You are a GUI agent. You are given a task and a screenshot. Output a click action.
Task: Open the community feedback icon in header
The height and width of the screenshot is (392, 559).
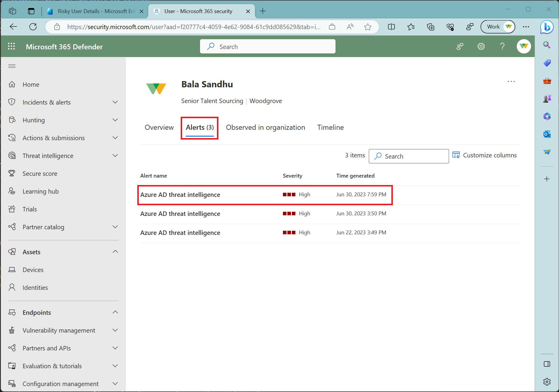click(460, 46)
